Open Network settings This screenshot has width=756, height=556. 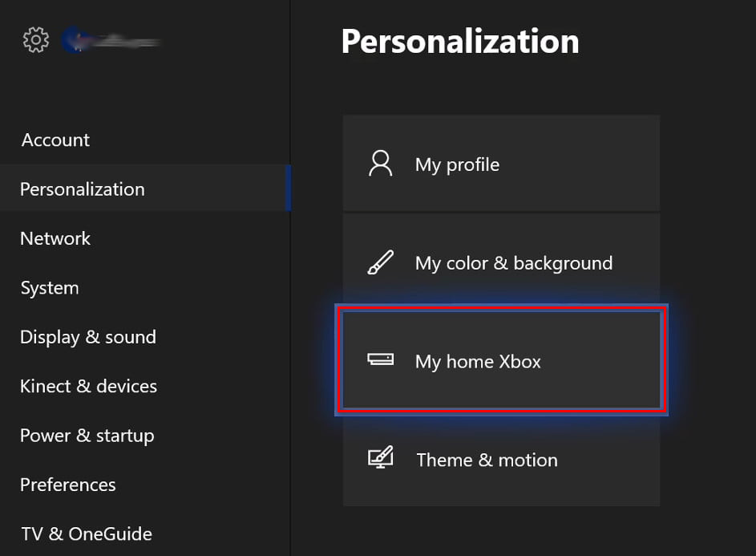tap(55, 238)
